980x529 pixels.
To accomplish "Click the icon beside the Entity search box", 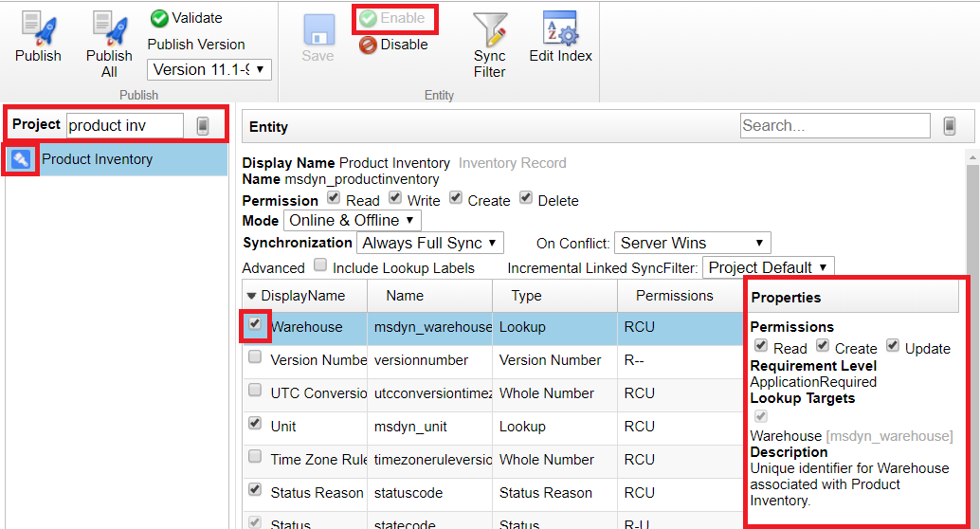I will pyautogui.click(x=949, y=125).
